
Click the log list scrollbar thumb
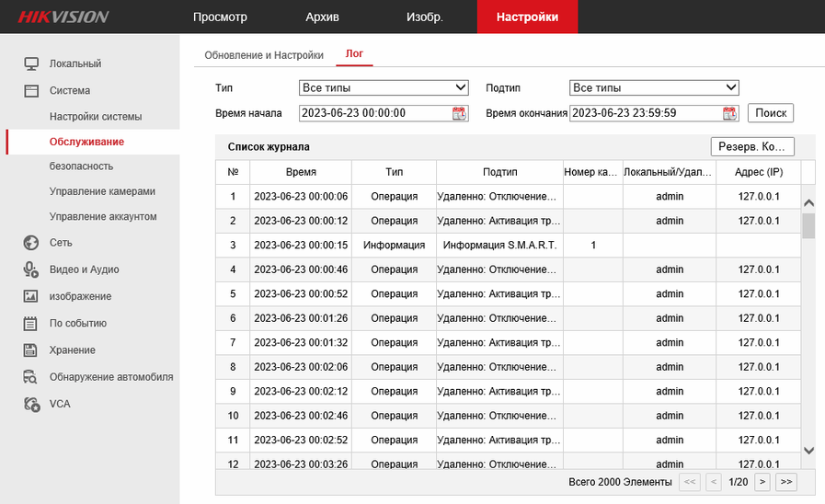coord(808,225)
